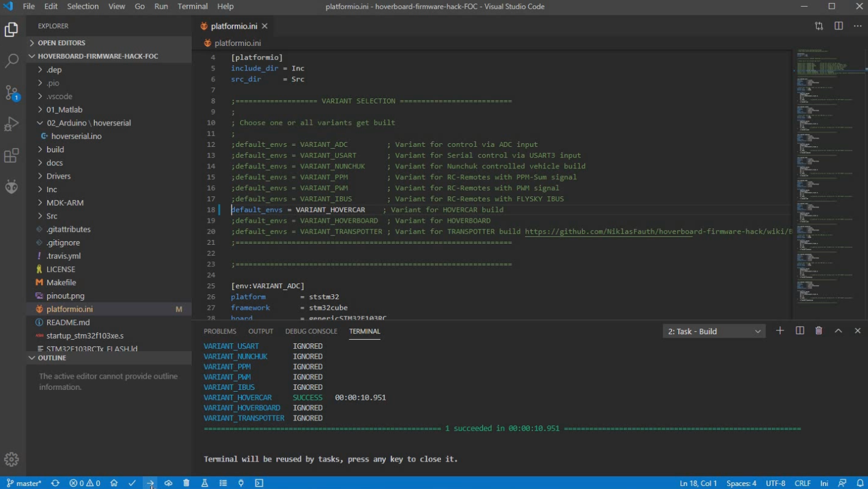Open the Makefile in explorer
868x489 pixels.
click(109, 283)
